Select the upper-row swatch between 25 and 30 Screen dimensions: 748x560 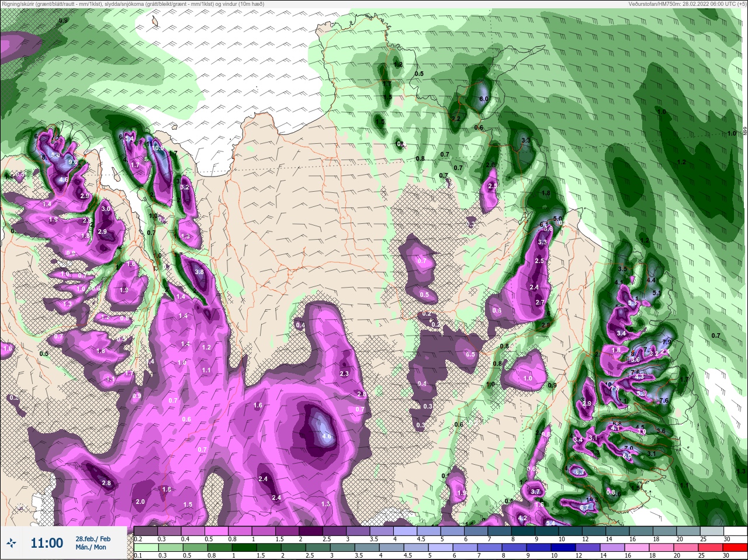pyautogui.click(x=712, y=531)
